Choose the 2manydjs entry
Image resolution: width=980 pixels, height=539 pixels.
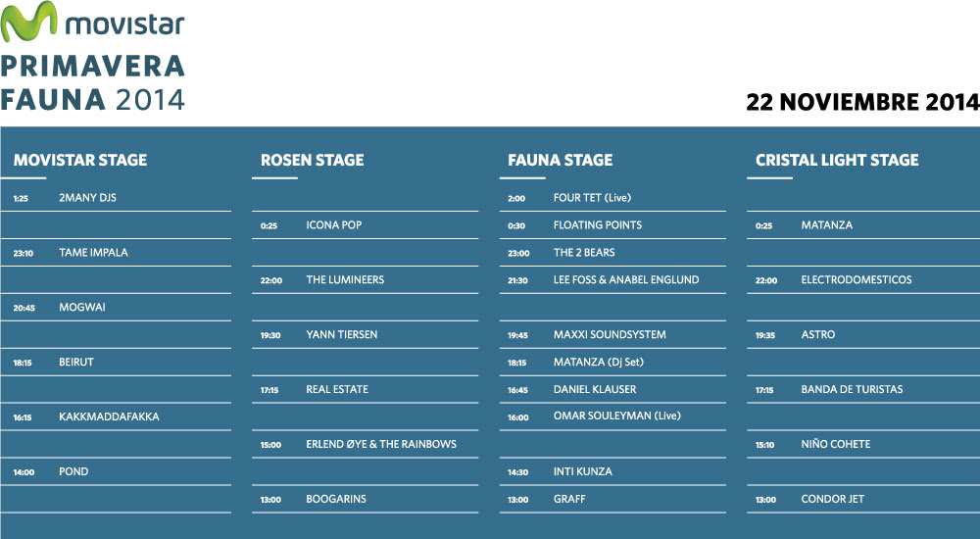pyautogui.click(x=117, y=198)
